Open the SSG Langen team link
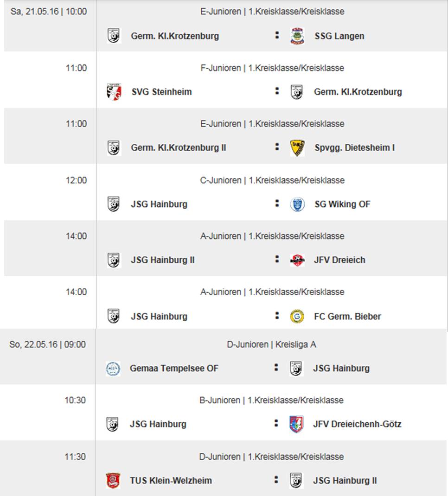 (339, 36)
